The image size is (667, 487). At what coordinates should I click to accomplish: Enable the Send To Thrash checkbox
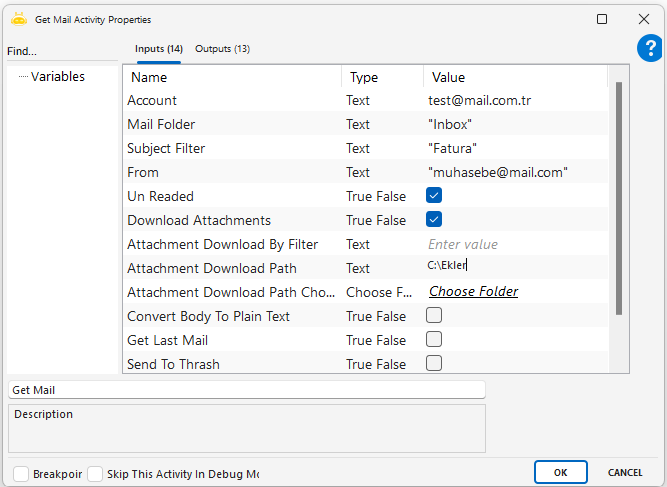pos(434,364)
